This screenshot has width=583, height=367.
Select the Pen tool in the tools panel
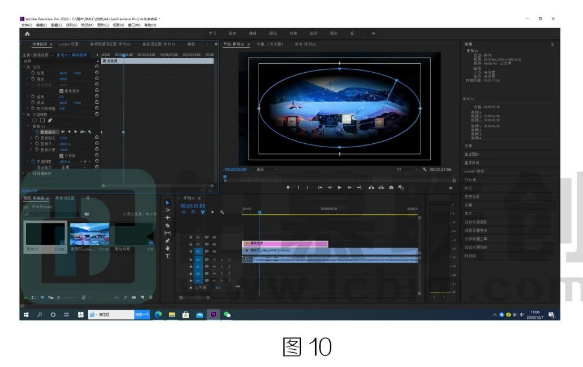pos(167,241)
